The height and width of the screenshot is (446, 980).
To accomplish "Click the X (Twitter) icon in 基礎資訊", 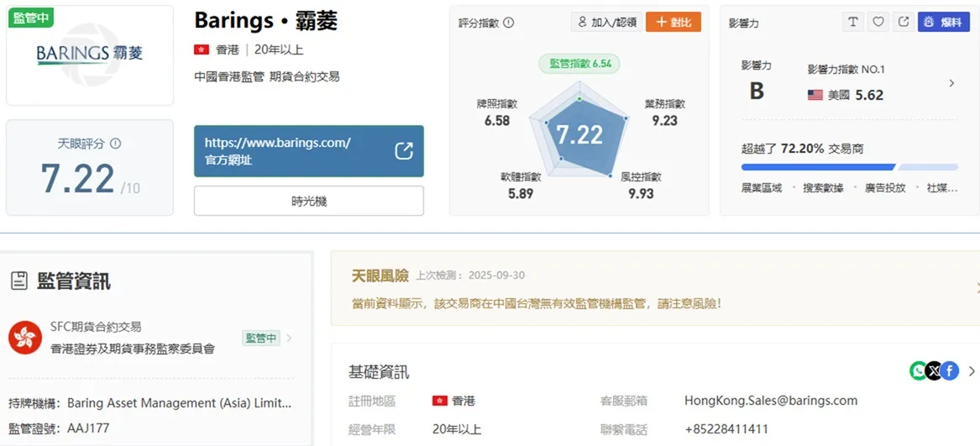I will coord(934,371).
